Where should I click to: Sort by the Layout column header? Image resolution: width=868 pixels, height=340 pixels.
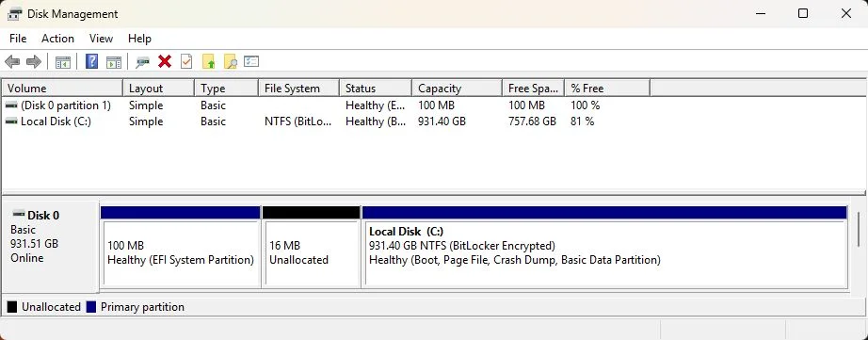click(x=159, y=88)
